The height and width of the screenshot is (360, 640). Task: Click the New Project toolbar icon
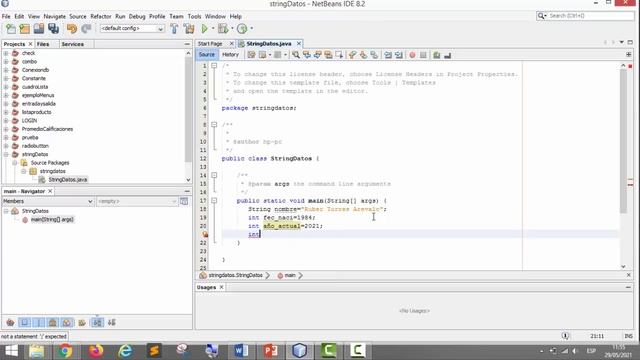click(x=24, y=29)
